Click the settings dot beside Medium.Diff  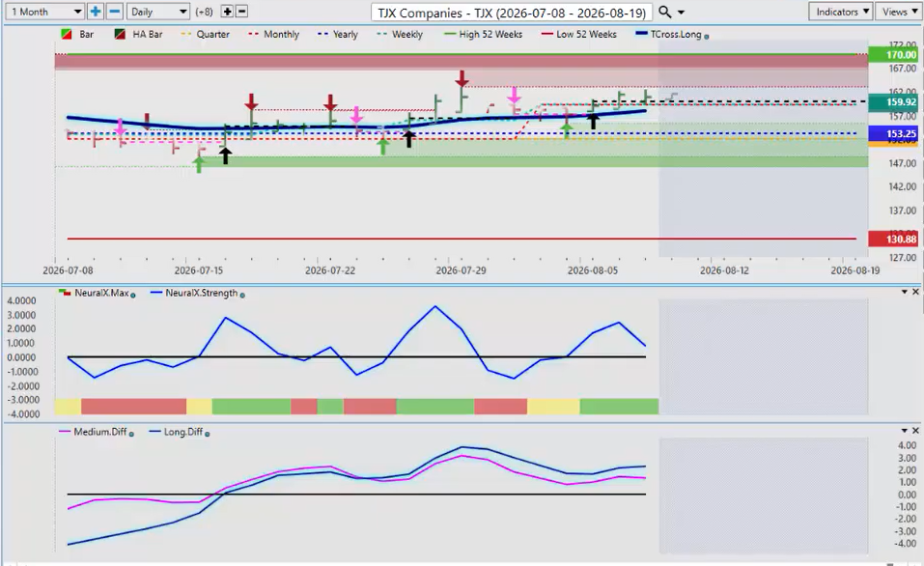coord(131,434)
